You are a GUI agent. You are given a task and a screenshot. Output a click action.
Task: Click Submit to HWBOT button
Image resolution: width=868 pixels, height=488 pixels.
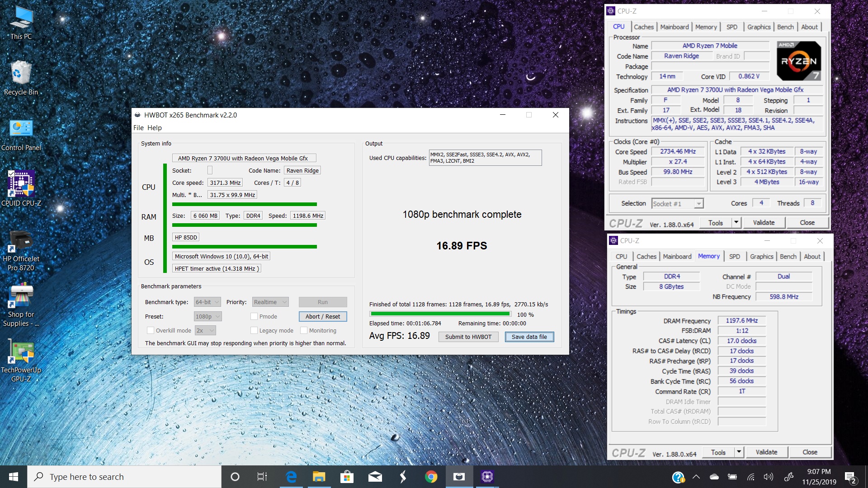pos(468,337)
